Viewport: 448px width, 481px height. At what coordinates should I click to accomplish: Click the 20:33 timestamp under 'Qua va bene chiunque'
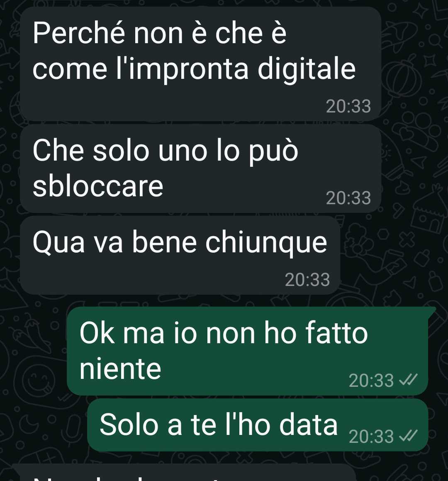[x=307, y=280]
